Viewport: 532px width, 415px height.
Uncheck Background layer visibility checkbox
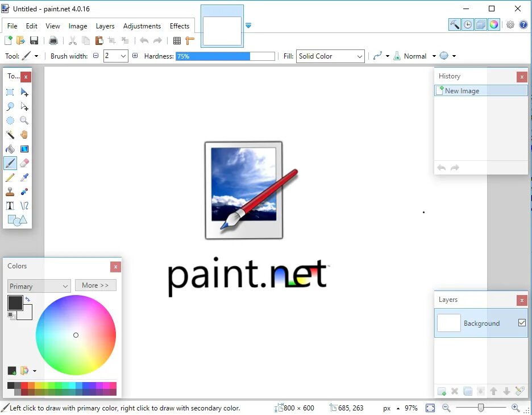[522, 323]
